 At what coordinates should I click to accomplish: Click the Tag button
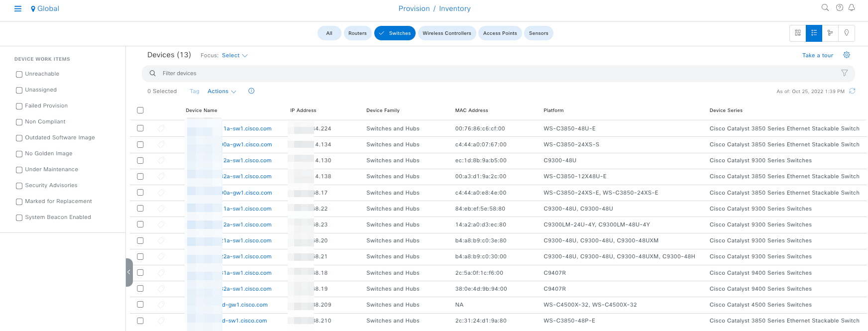[x=195, y=91]
